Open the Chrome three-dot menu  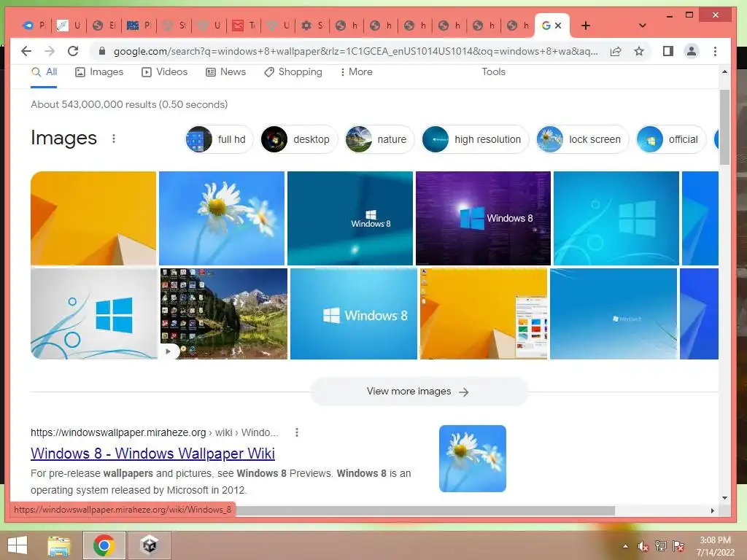715,51
